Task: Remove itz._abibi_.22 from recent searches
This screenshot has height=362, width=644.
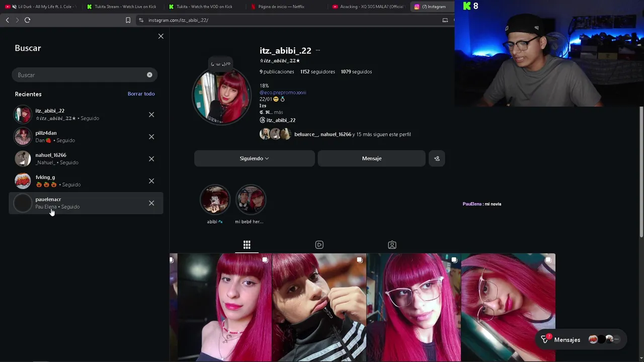Action: pyautogui.click(x=151, y=115)
